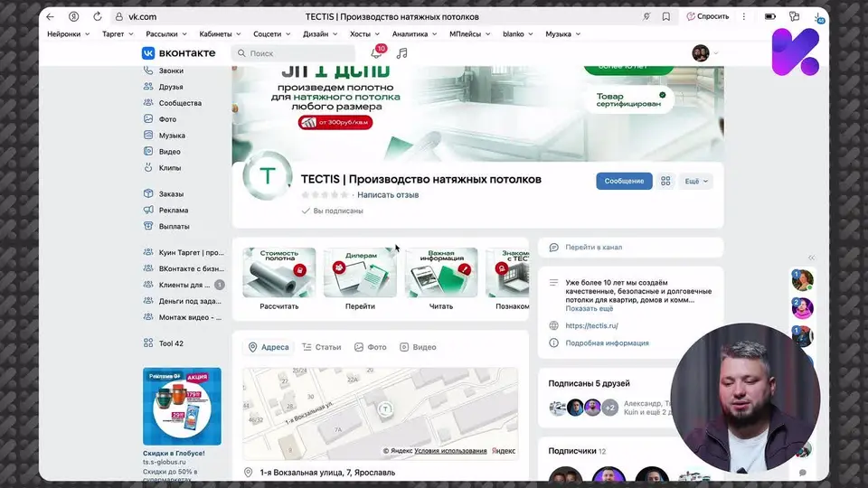Open notifications bell with 10 badge

(x=378, y=52)
